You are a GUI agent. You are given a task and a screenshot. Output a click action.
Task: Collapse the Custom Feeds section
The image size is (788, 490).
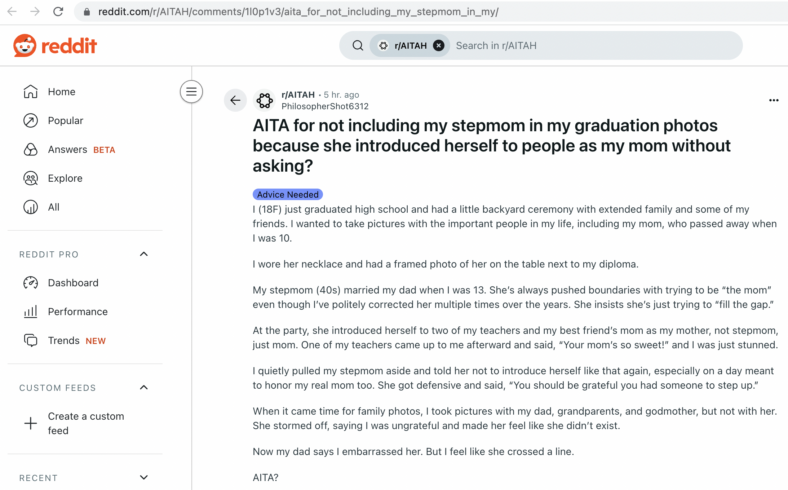click(x=144, y=387)
